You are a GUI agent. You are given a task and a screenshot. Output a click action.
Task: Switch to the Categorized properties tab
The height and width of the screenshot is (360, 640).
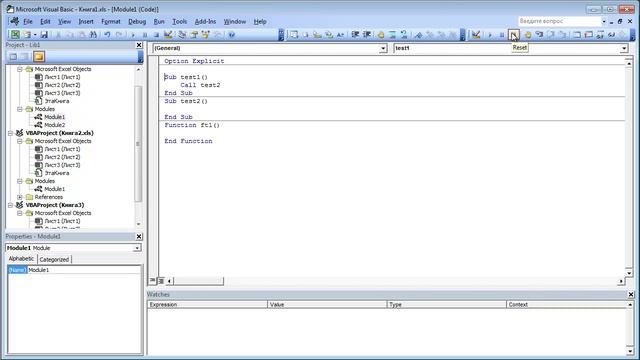click(54, 259)
